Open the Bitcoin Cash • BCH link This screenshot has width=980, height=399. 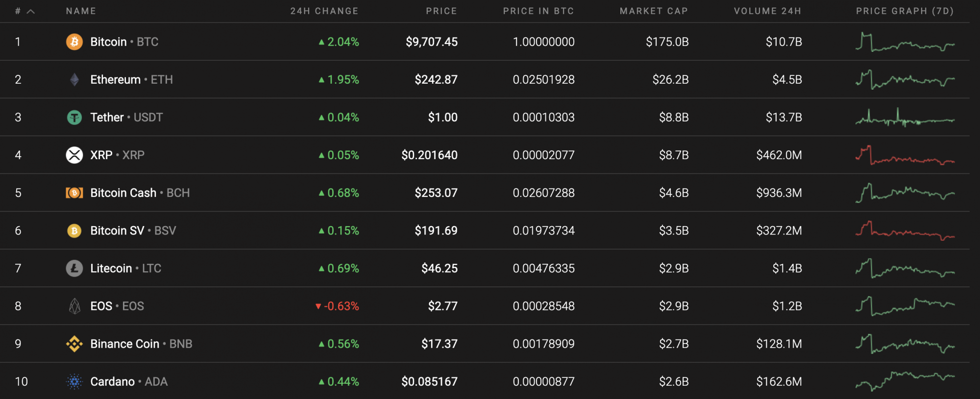point(140,193)
